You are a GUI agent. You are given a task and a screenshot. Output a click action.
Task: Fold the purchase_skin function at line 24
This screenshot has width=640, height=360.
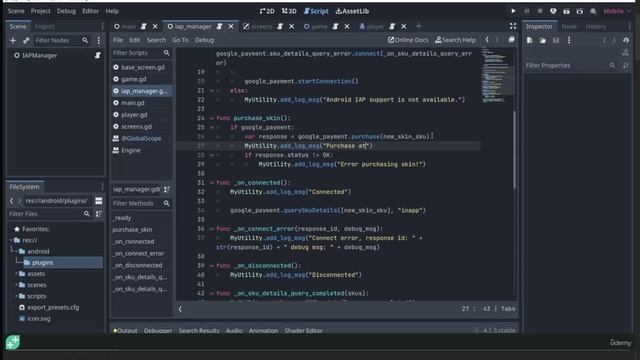[x=211, y=118]
